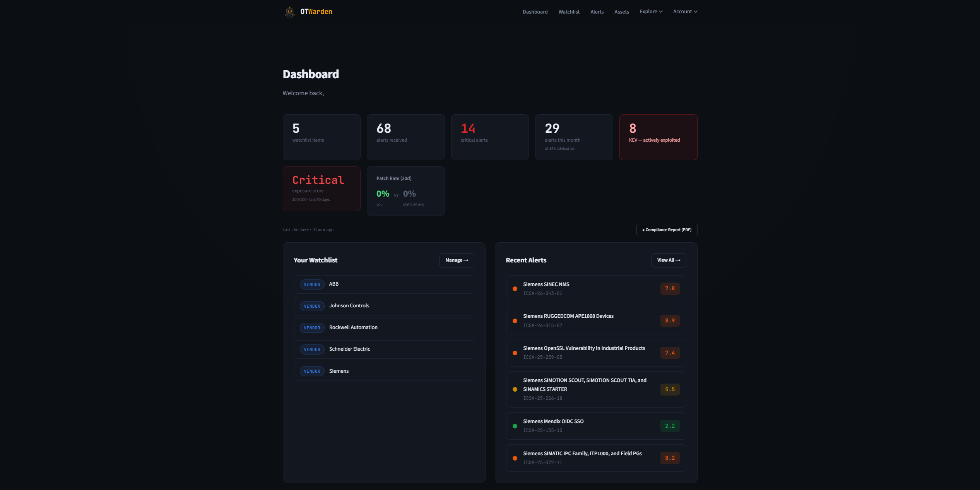Image resolution: width=980 pixels, height=490 pixels.
Task: Click Manage in Your Watchlist
Action: [x=457, y=260]
